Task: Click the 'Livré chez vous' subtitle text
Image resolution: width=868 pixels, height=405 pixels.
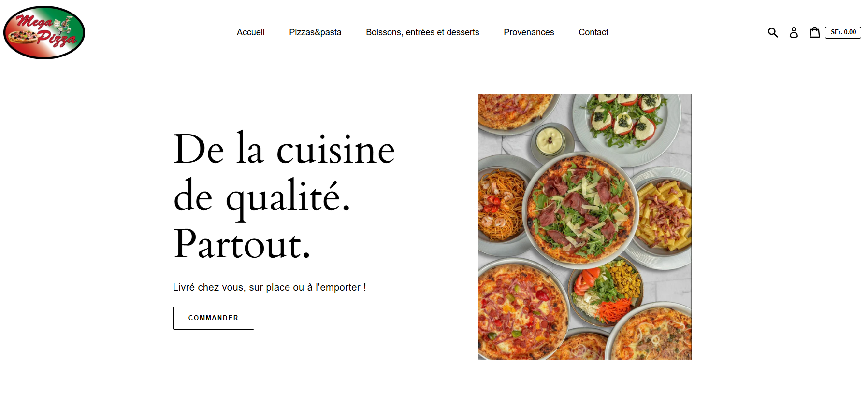Action: [270, 287]
